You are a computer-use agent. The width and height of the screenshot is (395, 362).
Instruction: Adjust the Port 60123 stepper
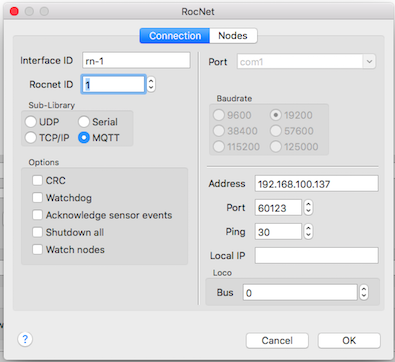pyautogui.click(x=308, y=208)
